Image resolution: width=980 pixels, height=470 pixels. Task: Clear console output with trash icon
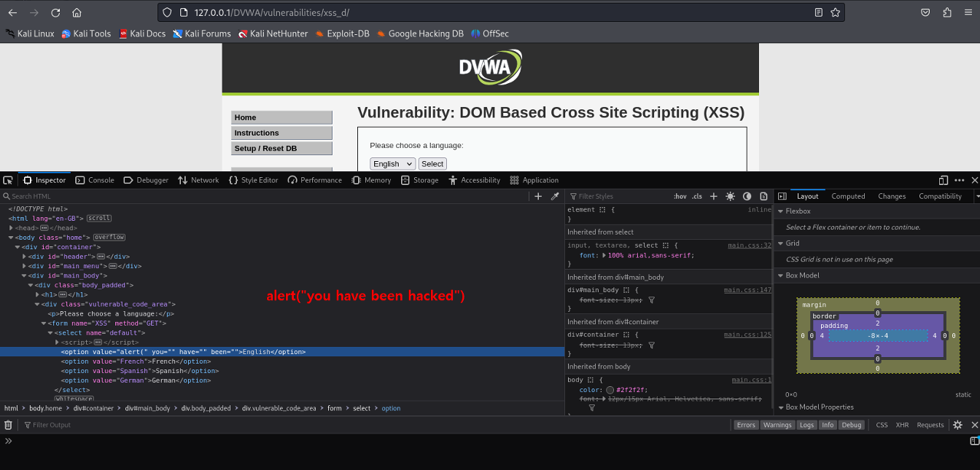click(x=9, y=425)
